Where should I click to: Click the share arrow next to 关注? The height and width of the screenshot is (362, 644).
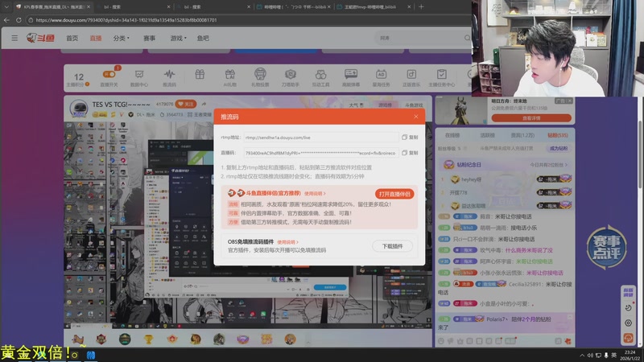pos(204,105)
